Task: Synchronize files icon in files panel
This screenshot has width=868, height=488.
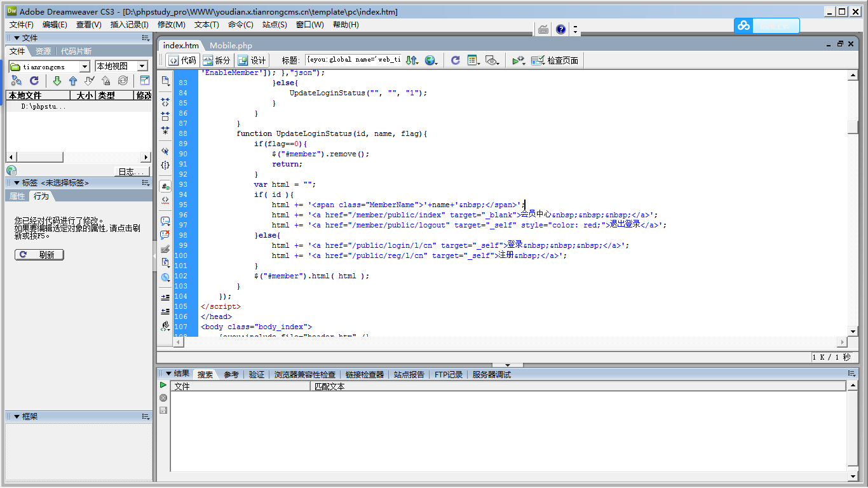Action: point(123,81)
